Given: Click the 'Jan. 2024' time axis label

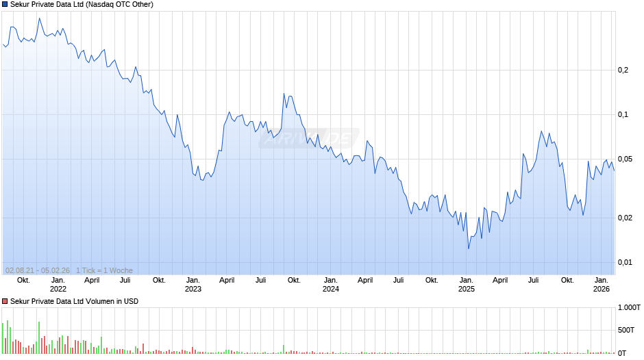Looking at the screenshot, I should coord(331,285).
